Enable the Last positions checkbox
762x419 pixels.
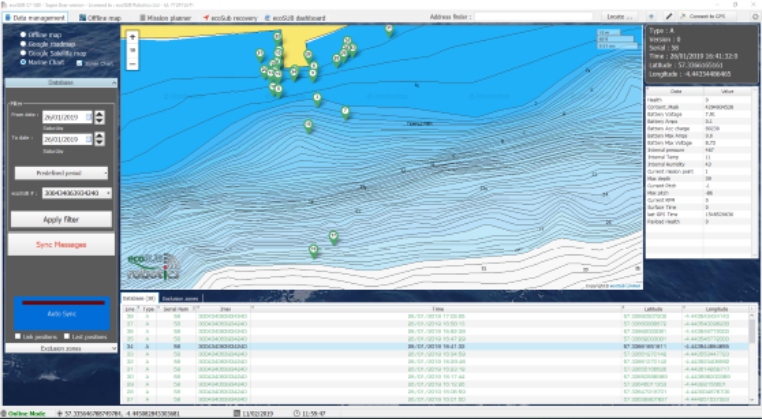coord(69,336)
